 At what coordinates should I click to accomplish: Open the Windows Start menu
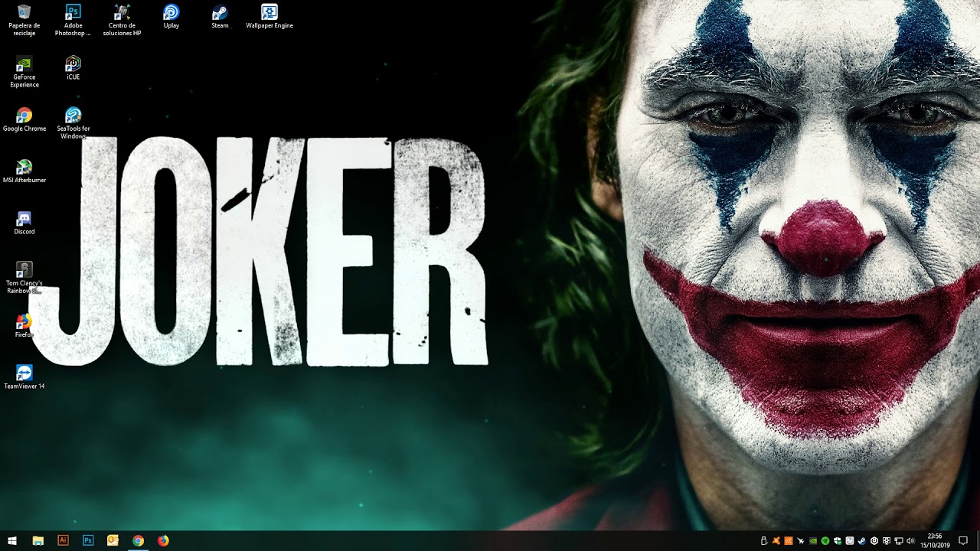[x=12, y=540]
